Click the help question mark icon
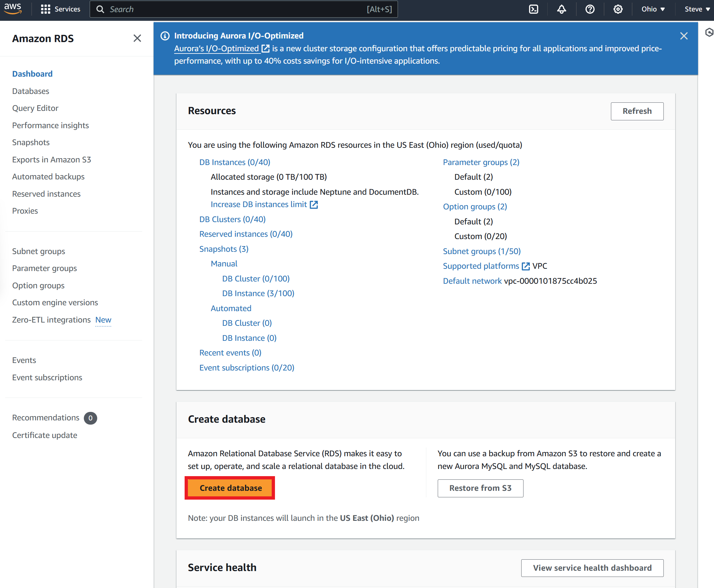 pyautogui.click(x=590, y=9)
